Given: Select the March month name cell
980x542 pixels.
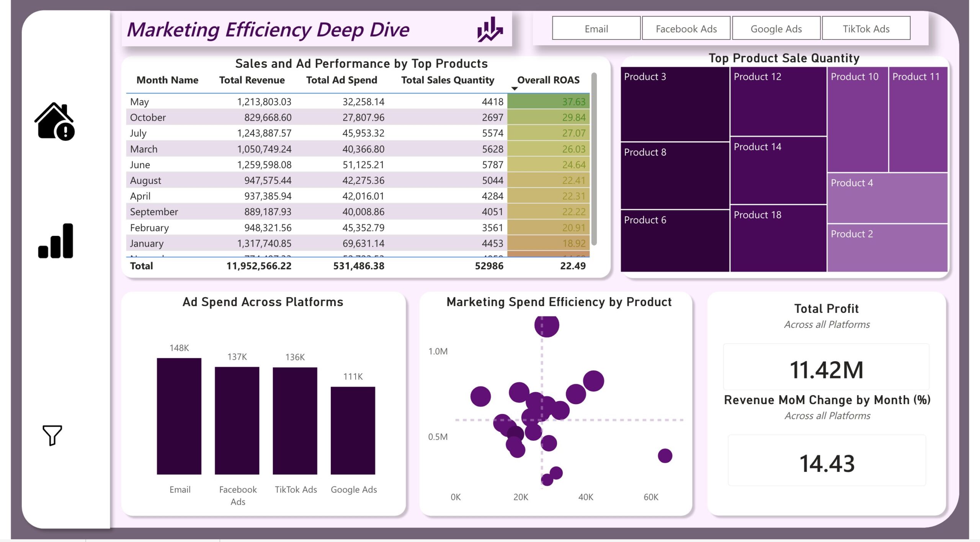Looking at the screenshot, I should tap(144, 149).
